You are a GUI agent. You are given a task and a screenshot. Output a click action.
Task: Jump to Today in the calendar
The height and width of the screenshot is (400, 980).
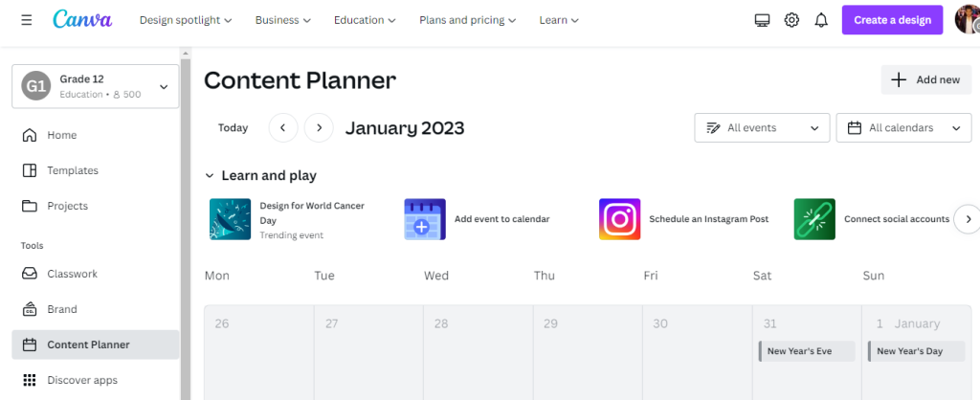coord(234,127)
